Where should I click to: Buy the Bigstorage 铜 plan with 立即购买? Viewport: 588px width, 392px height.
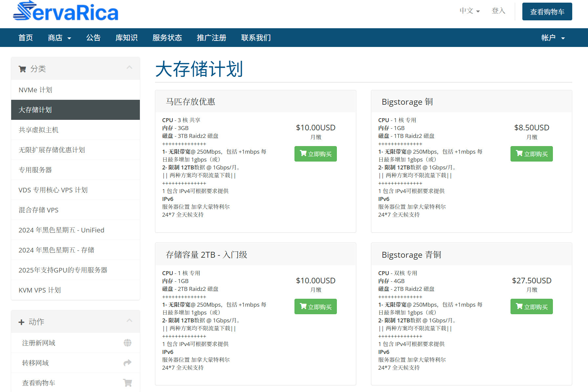532,154
